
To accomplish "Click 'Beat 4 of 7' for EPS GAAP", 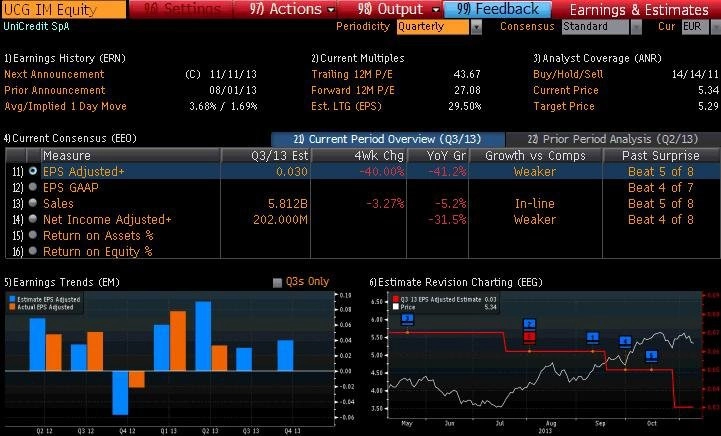I will 661,188.
